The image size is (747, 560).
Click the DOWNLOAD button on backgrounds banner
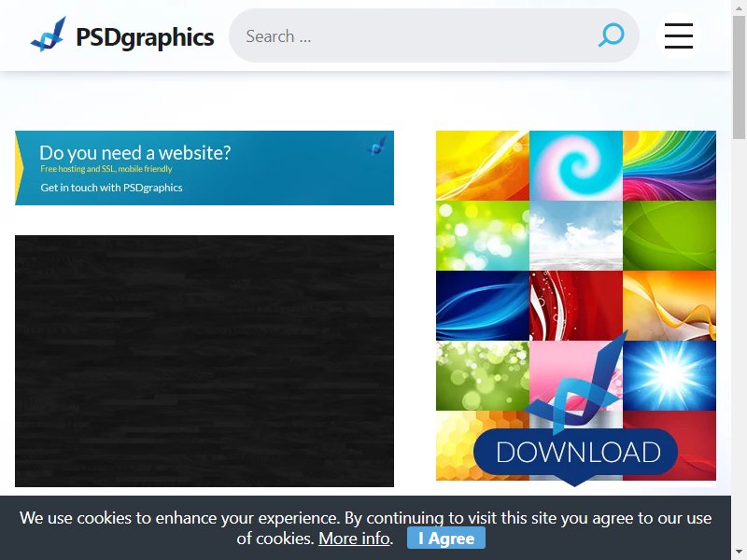point(575,452)
